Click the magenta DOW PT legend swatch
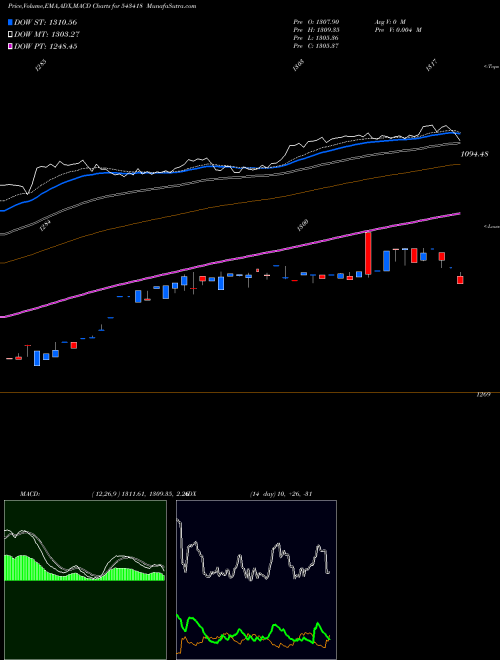The image size is (500, 660). (11, 46)
